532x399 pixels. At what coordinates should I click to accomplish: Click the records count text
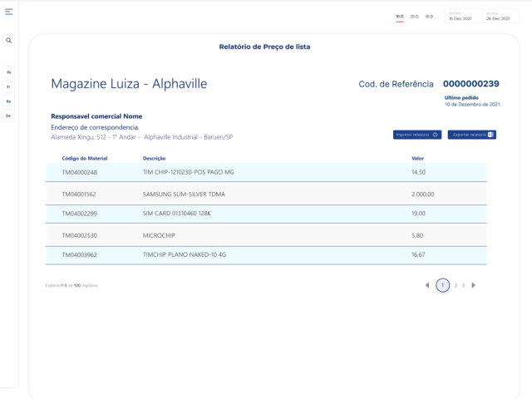(72, 286)
